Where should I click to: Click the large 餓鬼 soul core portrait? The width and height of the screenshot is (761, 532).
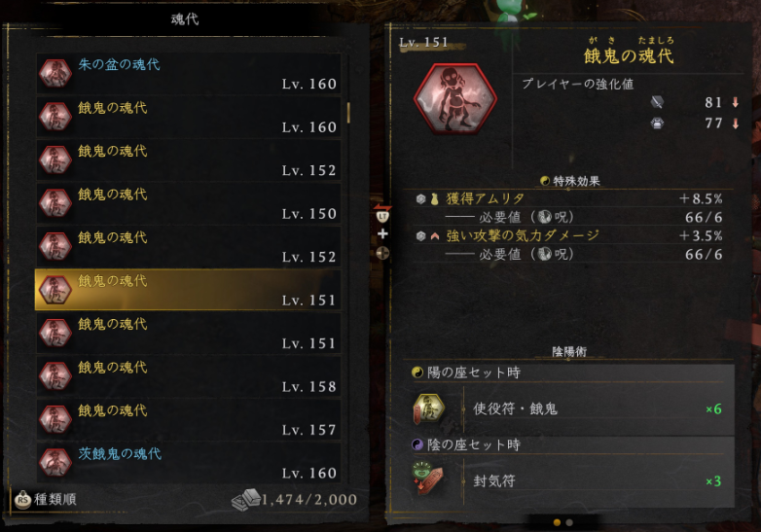[455, 98]
